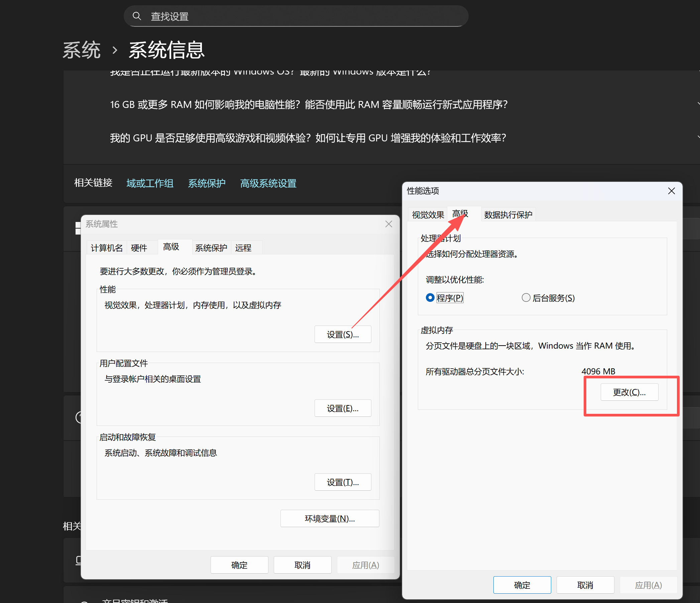This screenshot has width=700, height=603.
Task: Open the 硬件 tab
Action: [139, 248]
